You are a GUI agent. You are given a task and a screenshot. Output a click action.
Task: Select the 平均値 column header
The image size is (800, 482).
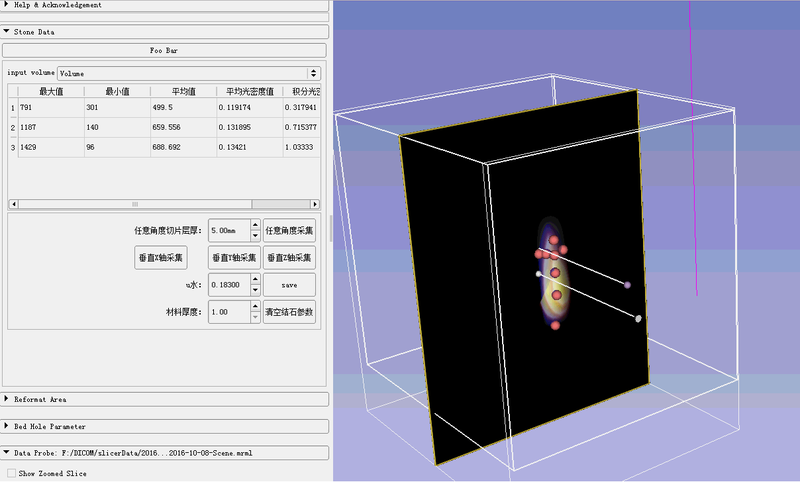[x=183, y=91]
